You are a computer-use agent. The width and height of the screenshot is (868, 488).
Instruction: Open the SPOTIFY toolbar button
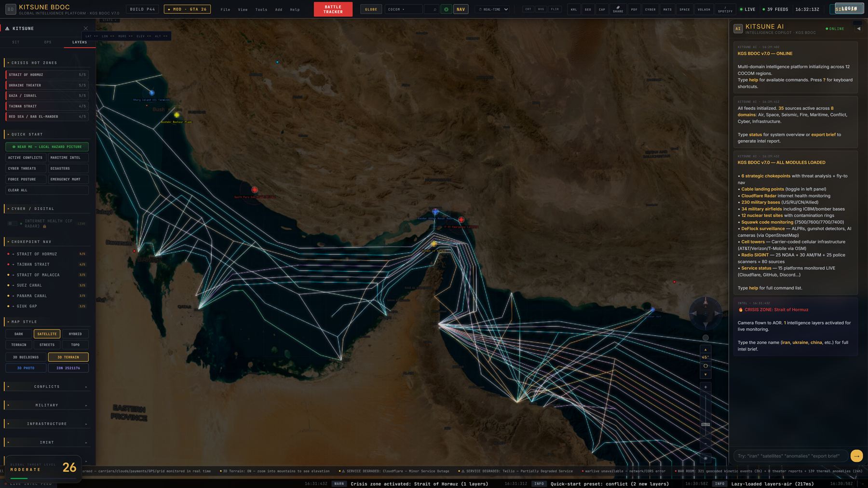(x=725, y=9)
